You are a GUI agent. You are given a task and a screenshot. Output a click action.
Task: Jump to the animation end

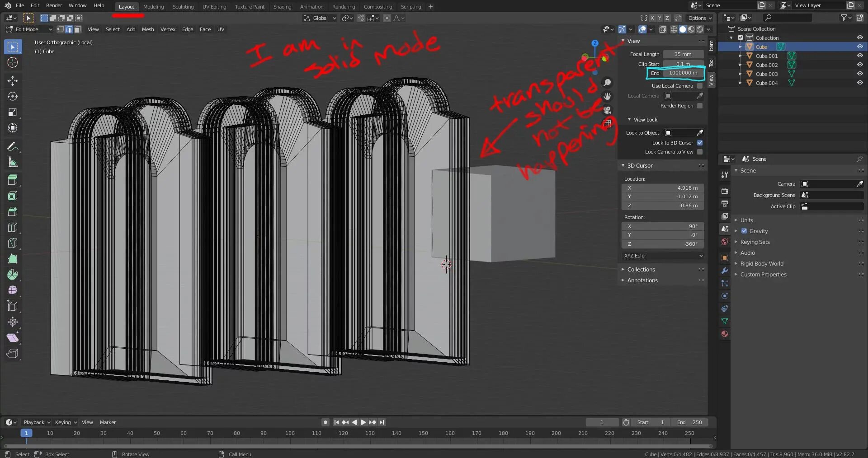[x=382, y=422]
